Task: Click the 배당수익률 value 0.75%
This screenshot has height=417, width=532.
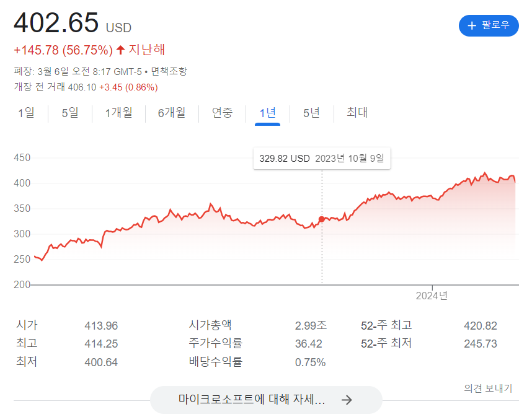Action: [310, 362]
